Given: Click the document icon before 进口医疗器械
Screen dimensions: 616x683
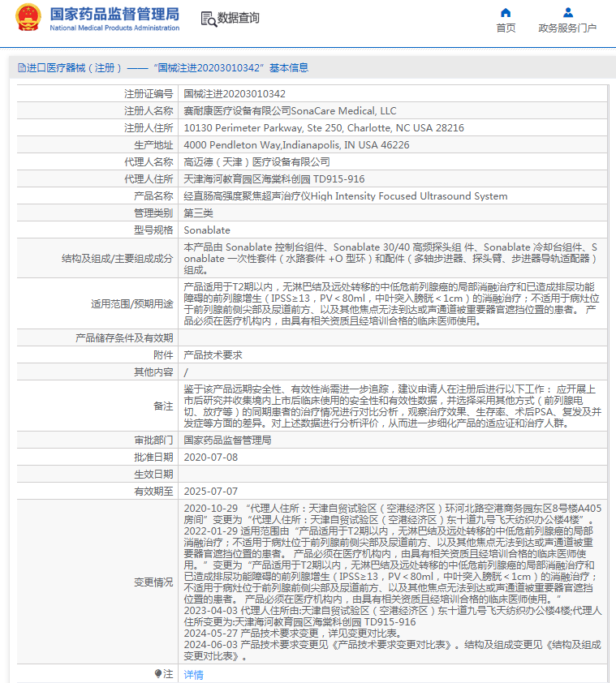Looking at the screenshot, I should [21, 68].
